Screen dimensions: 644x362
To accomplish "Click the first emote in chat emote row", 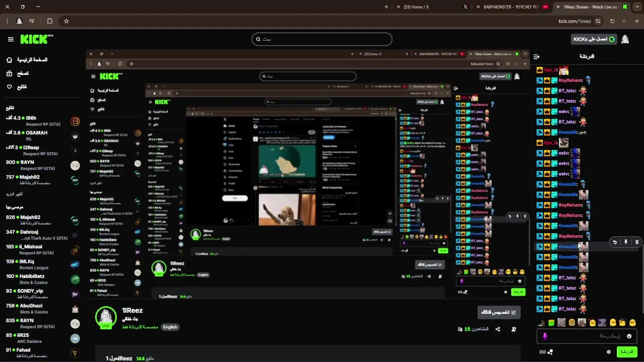I will pos(632,322).
